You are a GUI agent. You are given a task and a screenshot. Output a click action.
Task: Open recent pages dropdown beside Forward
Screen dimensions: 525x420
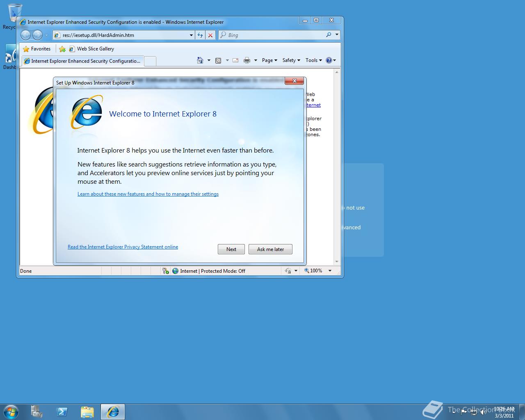point(46,35)
